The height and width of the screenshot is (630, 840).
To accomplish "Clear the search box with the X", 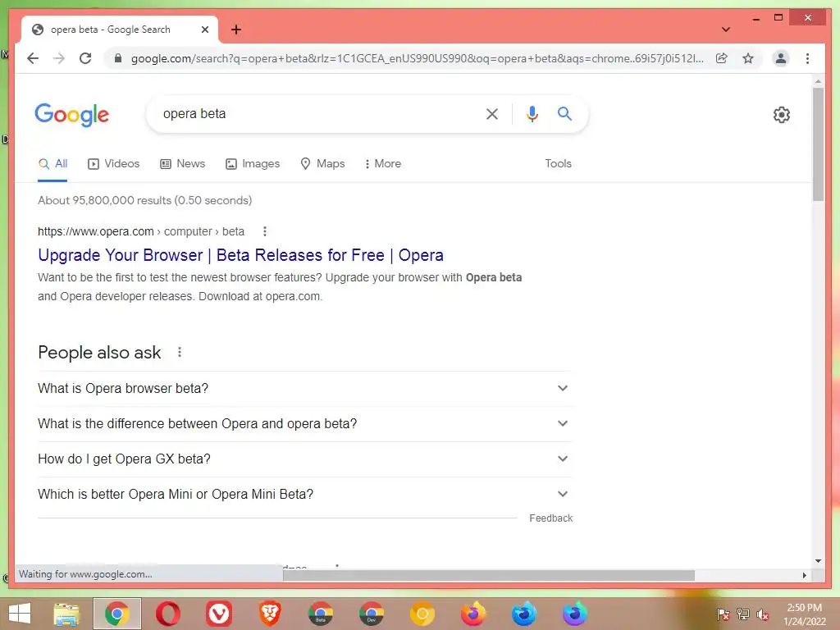I will [x=492, y=113].
